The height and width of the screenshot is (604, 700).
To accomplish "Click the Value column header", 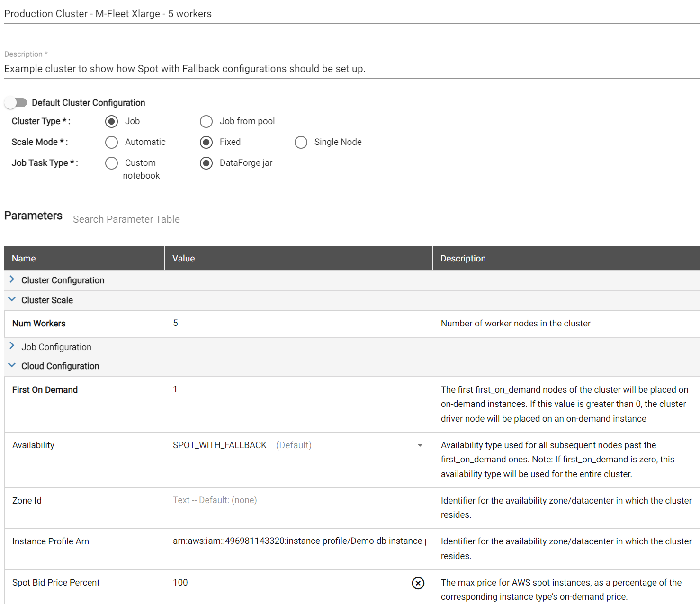I will coord(298,258).
